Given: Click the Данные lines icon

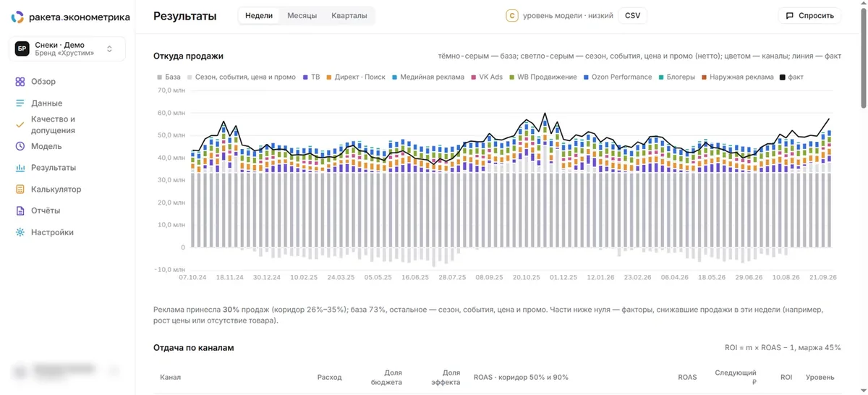Looking at the screenshot, I should pos(20,103).
